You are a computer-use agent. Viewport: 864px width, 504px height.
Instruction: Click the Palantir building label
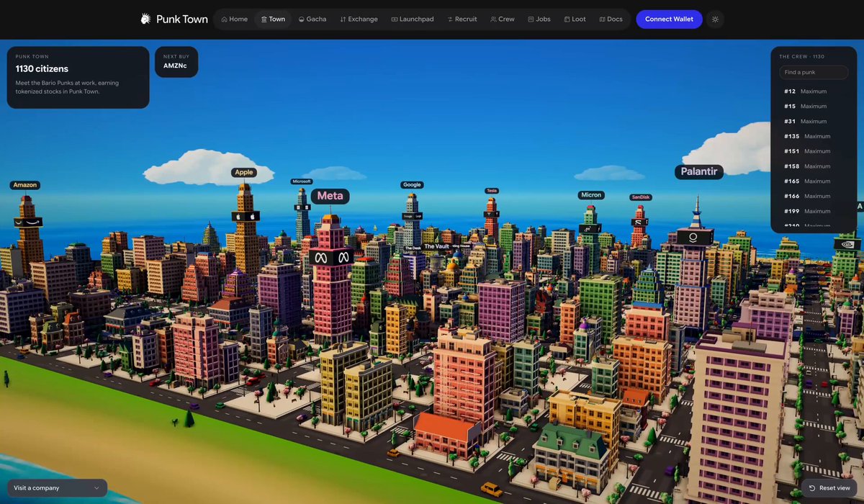(699, 172)
